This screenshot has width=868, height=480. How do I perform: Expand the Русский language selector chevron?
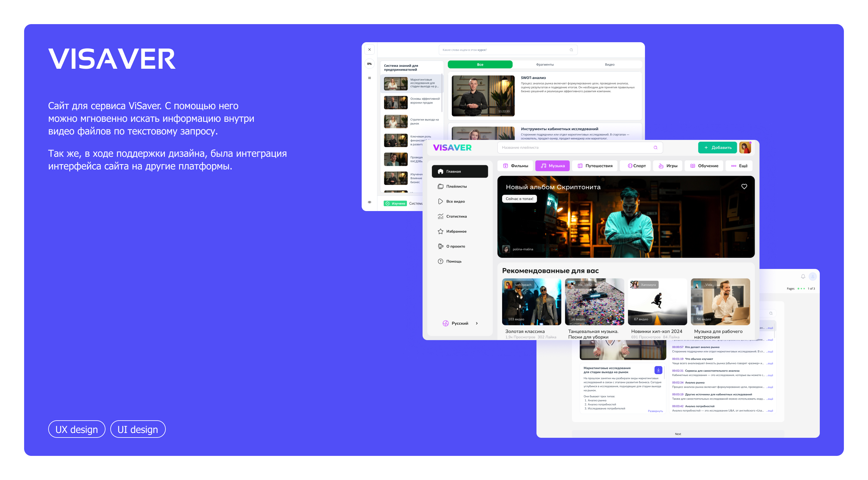click(x=477, y=323)
